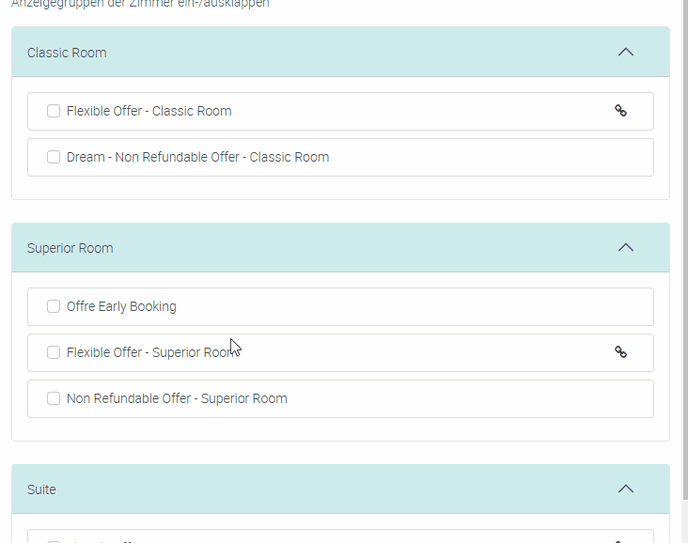Screen dimensions: 688x543
Task: Click 'Non Refundable Offer - Superior Room' label text
Action: coord(177,399)
